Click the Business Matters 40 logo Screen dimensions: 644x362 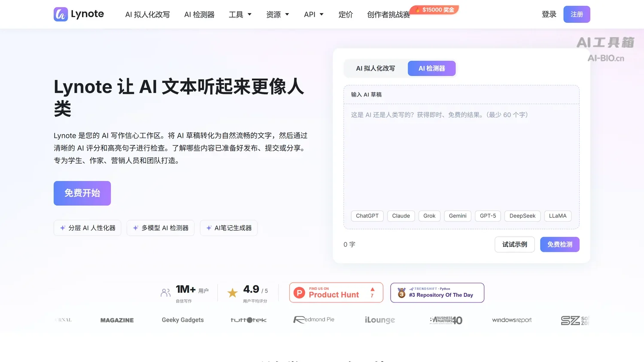[x=446, y=320]
